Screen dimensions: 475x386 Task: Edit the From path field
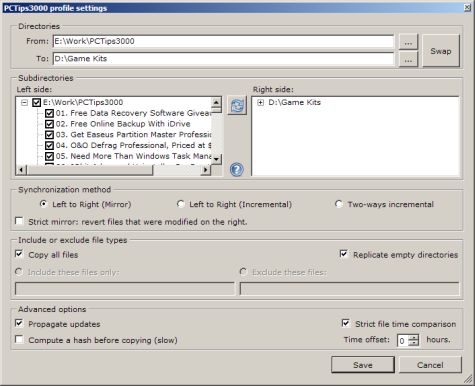223,41
